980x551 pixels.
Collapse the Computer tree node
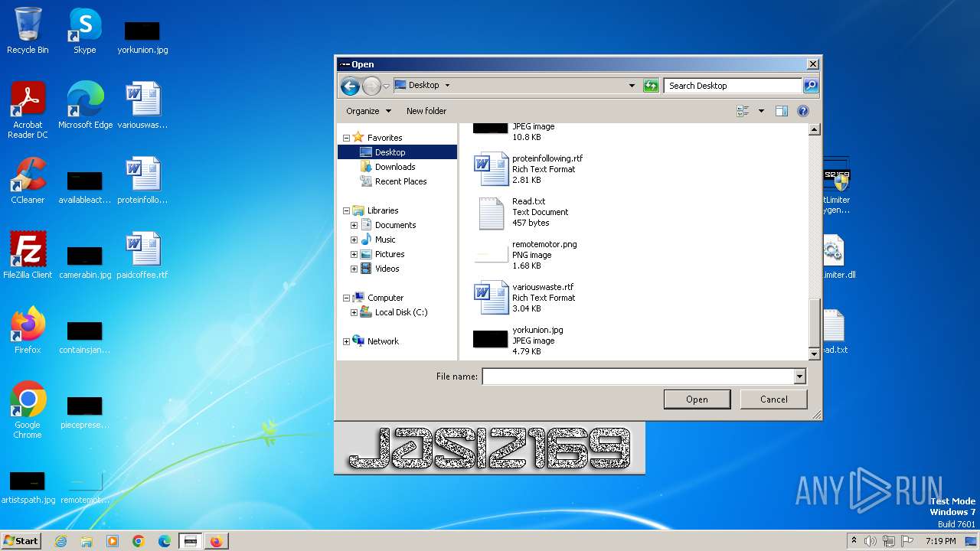pos(346,298)
